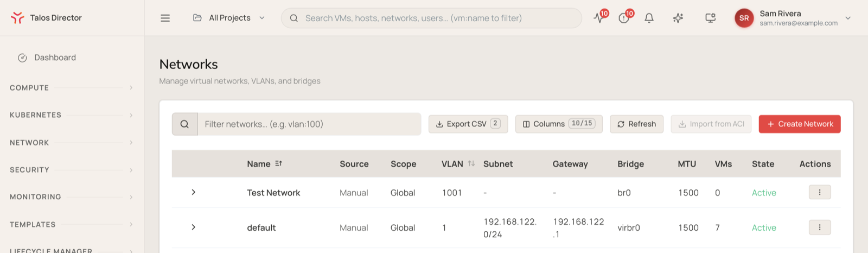Viewport: 868px width, 253px height.
Task: Open the remote console monitor icon
Action: [710, 18]
